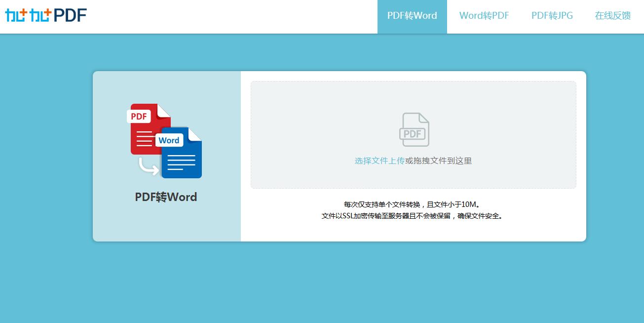This screenshot has height=323, width=644.
Task: Select the active PDF转Word tab
Action: pyautogui.click(x=412, y=15)
